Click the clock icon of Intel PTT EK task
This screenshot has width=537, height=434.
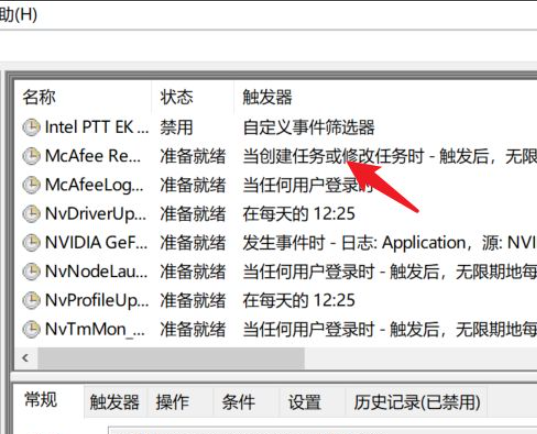click(31, 127)
